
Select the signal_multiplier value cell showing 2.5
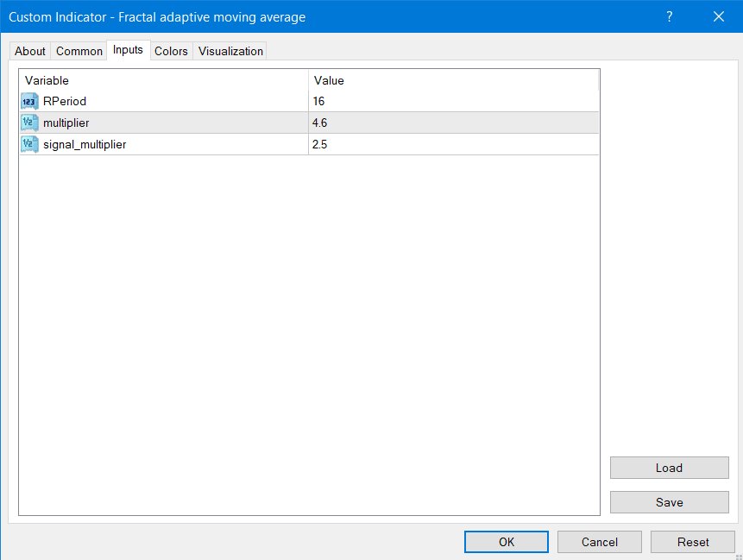tap(453, 145)
